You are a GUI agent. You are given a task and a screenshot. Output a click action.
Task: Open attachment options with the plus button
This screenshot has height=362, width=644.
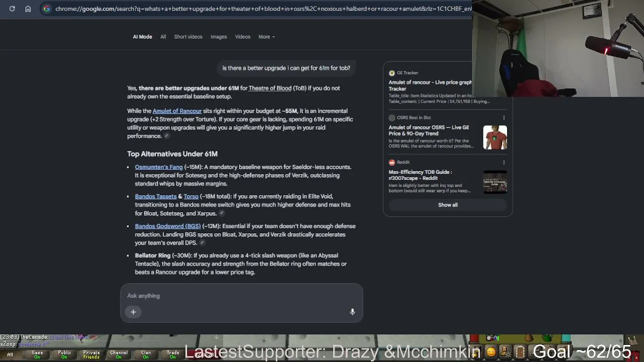click(x=133, y=312)
